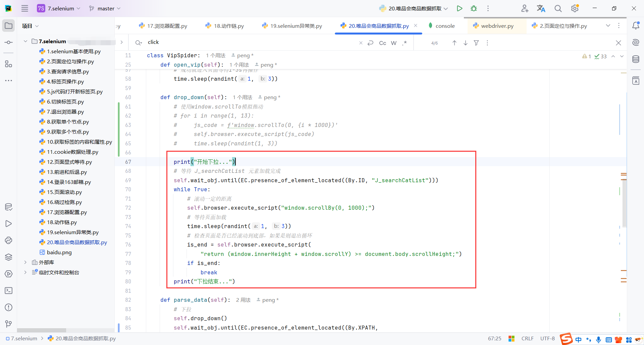The image size is (644, 345).
Task: Close the 20.唯品会商品数据抓取.py tab
Action: click(416, 25)
